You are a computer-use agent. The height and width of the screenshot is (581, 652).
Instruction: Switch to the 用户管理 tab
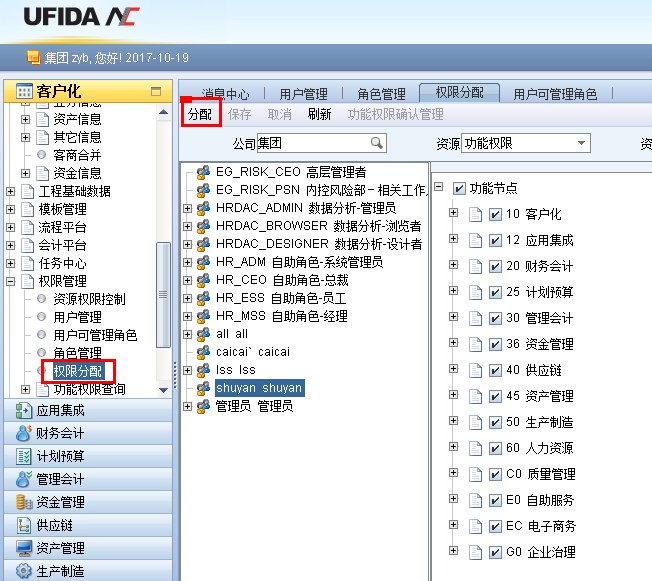tap(303, 94)
